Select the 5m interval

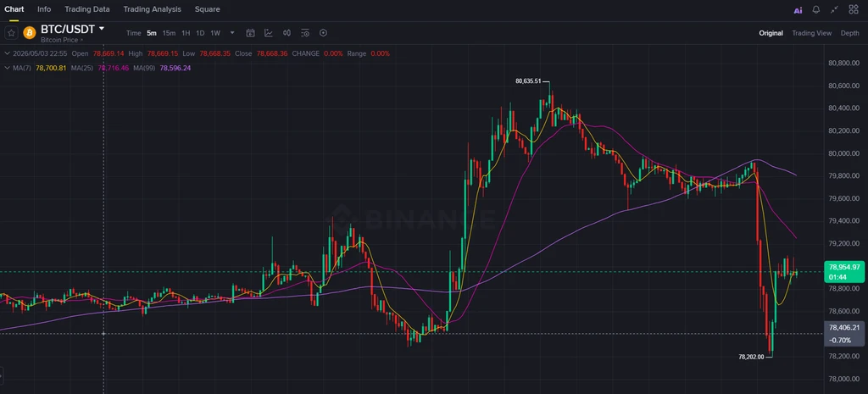152,33
